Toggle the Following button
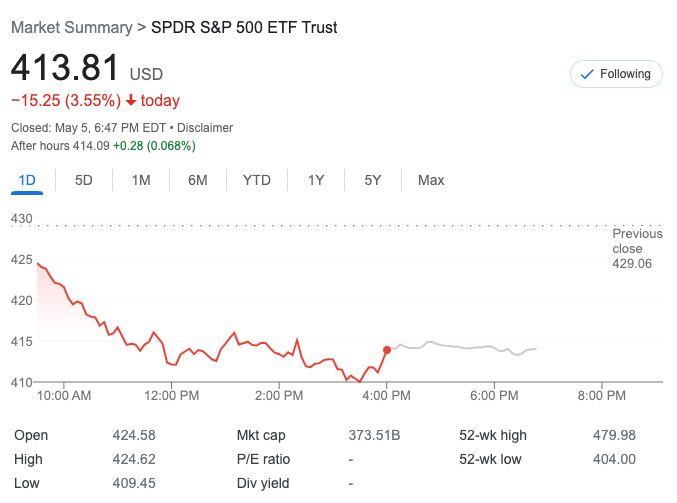The width and height of the screenshot is (677, 503). pyautogui.click(x=616, y=74)
